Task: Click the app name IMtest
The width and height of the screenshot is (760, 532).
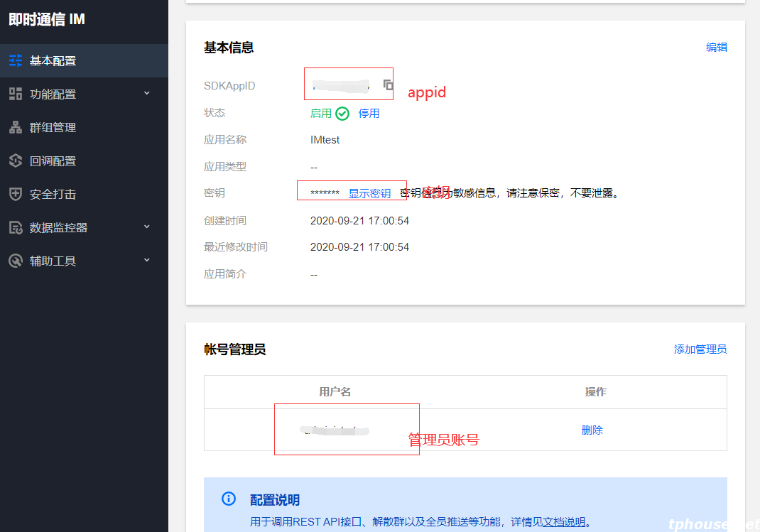Action: click(x=325, y=140)
